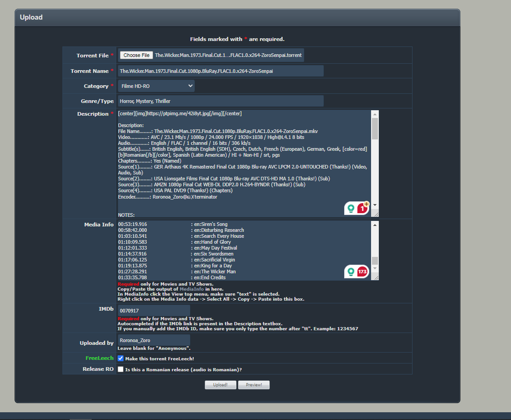Click the IMDb ID input field
The height and width of the screenshot is (420, 511).
[x=154, y=311]
